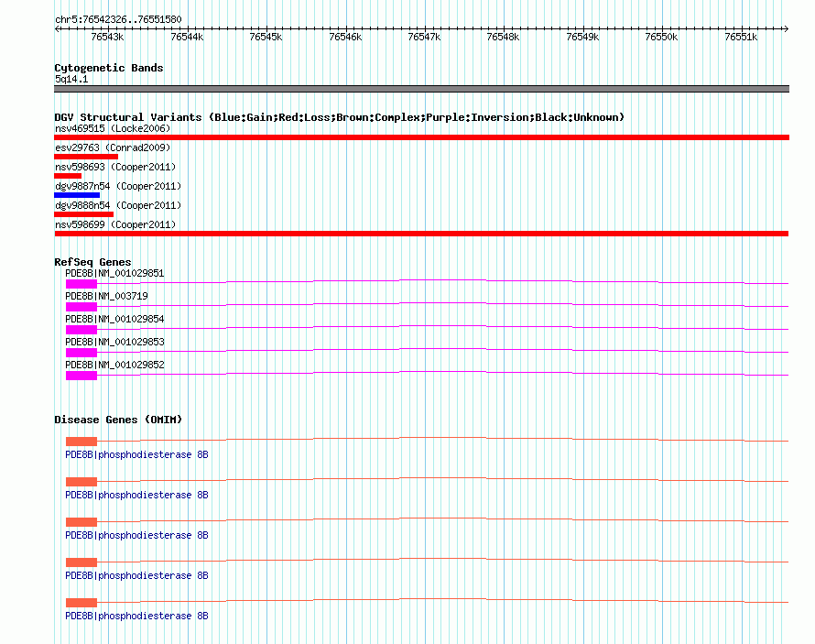The height and width of the screenshot is (644, 815).
Task: Open the PDE8B|NM_001029852 transcript label
Action: (x=114, y=365)
